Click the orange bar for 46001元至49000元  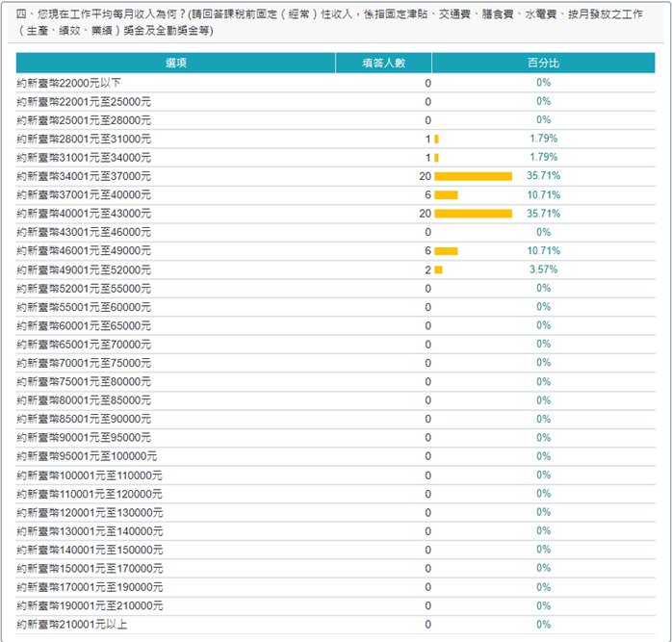(x=446, y=251)
